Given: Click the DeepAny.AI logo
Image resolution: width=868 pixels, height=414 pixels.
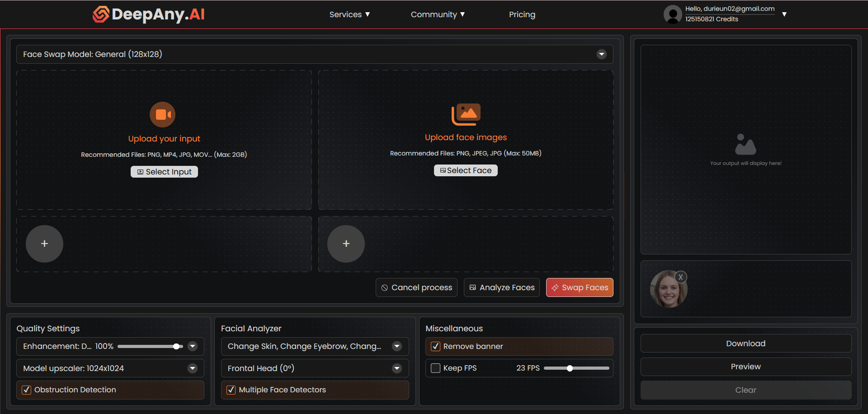Looking at the screenshot, I should pyautogui.click(x=149, y=14).
